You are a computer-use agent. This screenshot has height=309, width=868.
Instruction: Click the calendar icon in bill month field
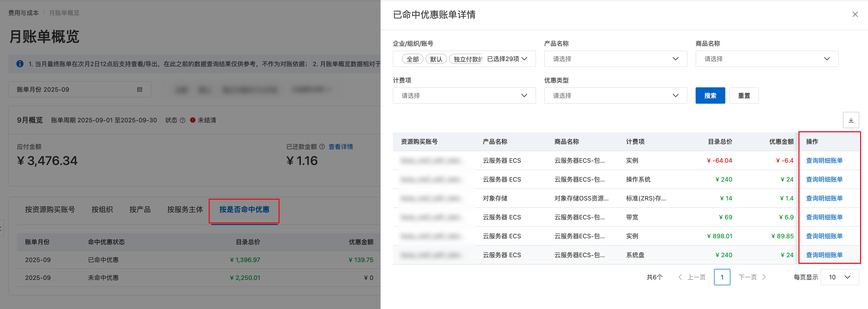[x=139, y=90]
